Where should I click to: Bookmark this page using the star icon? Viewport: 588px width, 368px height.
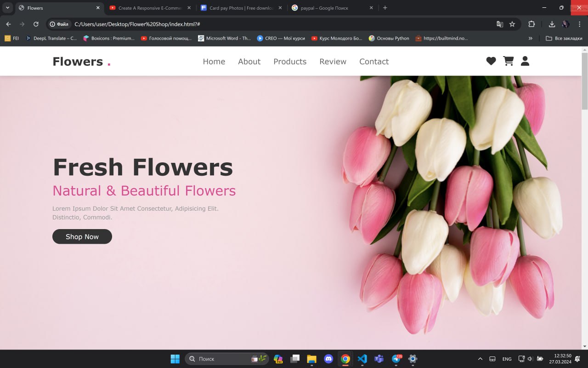point(512,24)
